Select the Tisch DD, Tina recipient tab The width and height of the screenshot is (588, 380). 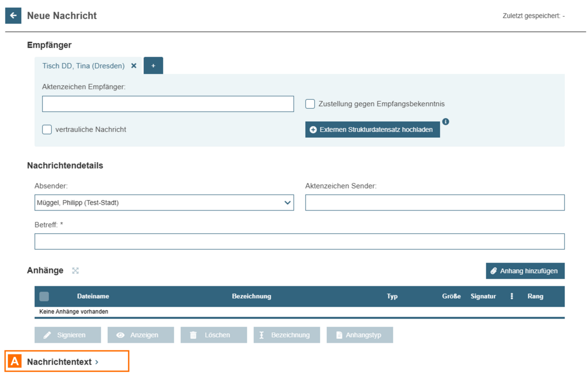pyautogui.click(x=83, y=66)
